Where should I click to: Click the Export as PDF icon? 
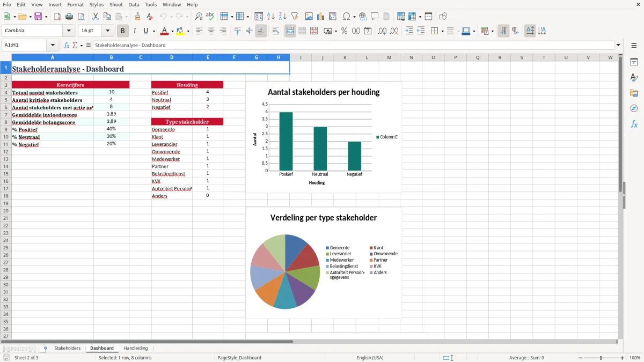click(x=57, y=17)
